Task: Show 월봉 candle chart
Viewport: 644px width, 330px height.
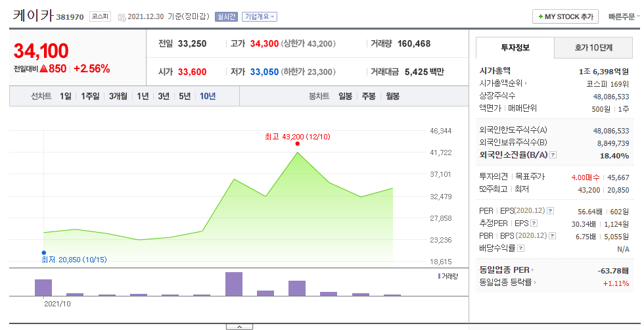Action: point(393,96)
